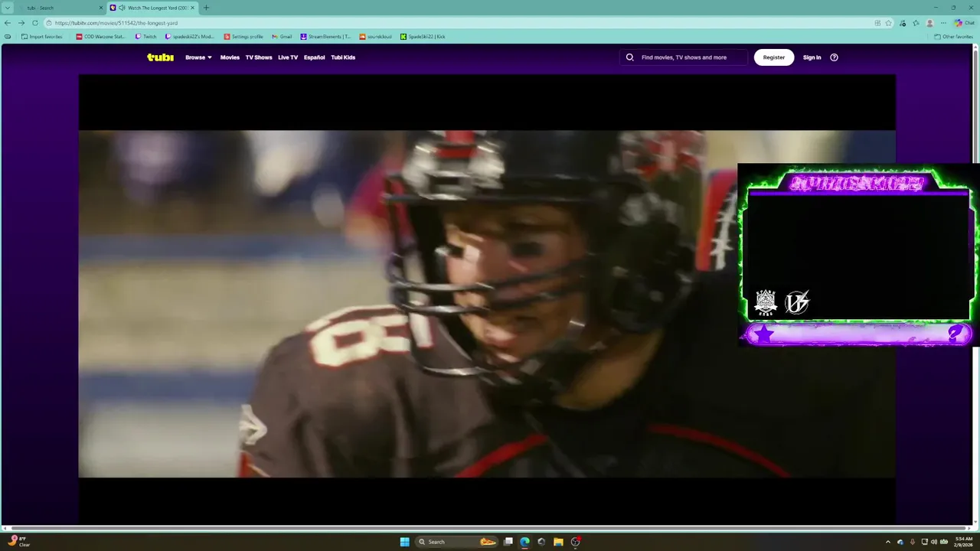Click the browser address bar URL
This screenshot has height=551, width=980.
(x=116, y=23)
